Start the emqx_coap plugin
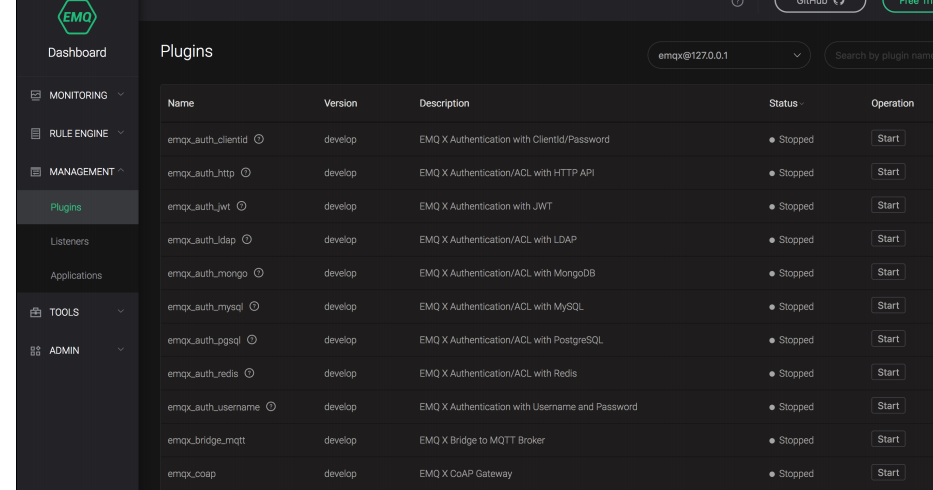The width and height of the screenshot is (933, 490). pos(888,472)
